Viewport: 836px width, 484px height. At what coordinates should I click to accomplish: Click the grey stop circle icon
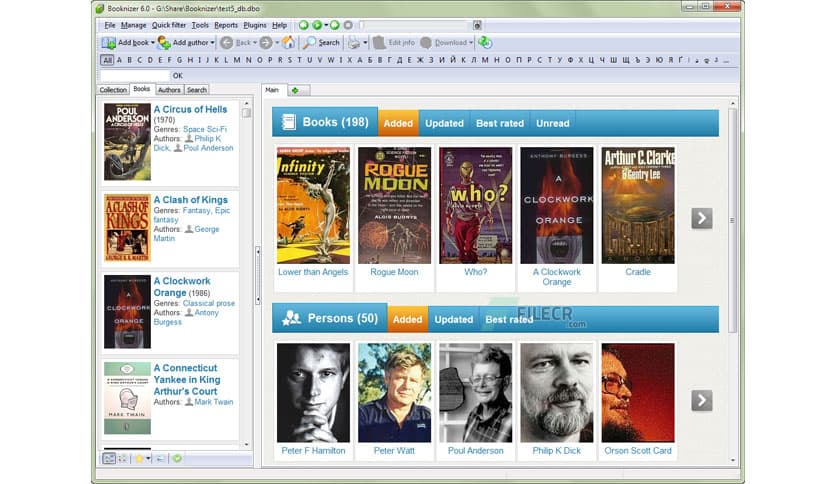click(348, 25)
